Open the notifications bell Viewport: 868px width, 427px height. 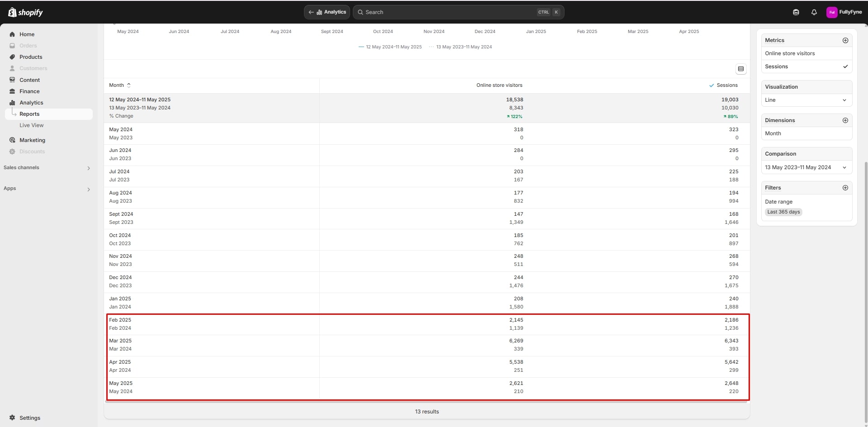click(x=814, y=12)
